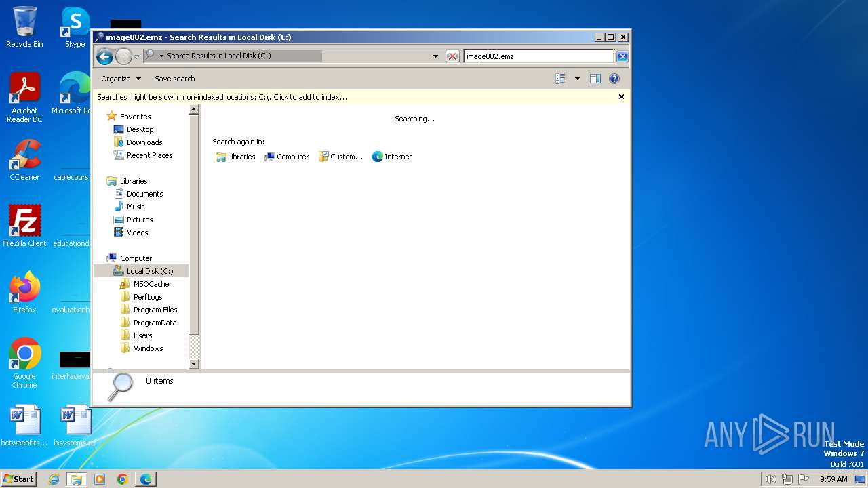Launch CCleaner desktop shortcut
Image resolution: width=868 pixels, height=488 pixels.
coord(24,160)
